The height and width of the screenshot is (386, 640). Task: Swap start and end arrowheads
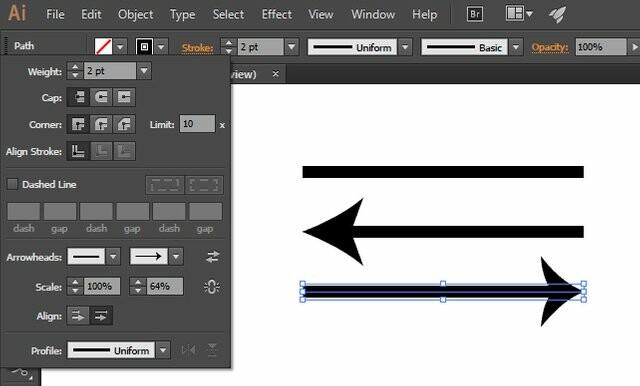pos(213,257)
